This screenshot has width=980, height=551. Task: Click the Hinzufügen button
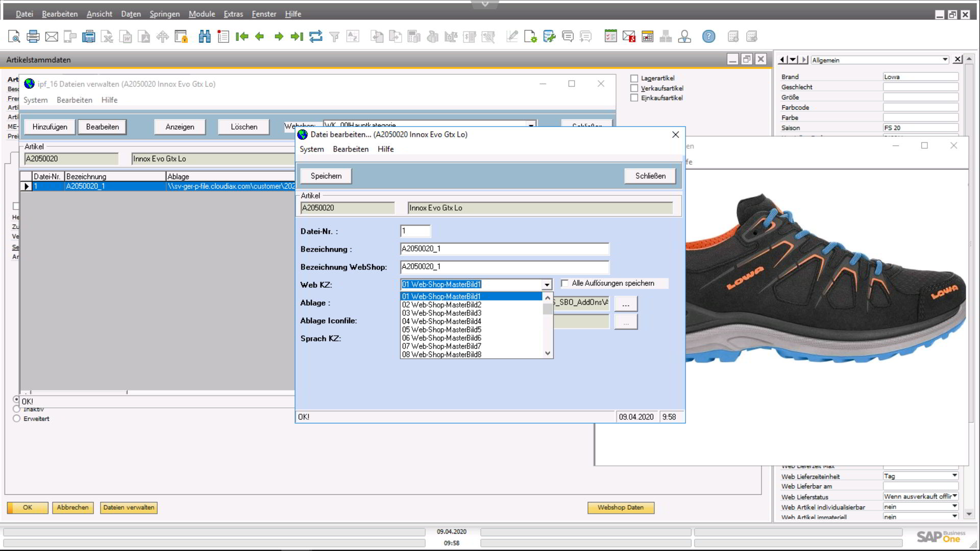pos(50,127)
